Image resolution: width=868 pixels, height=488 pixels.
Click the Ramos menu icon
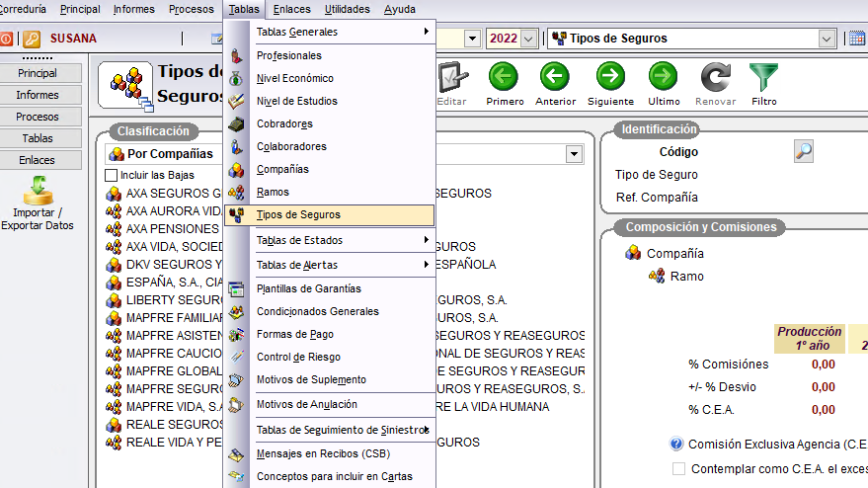tap(236, 193)
